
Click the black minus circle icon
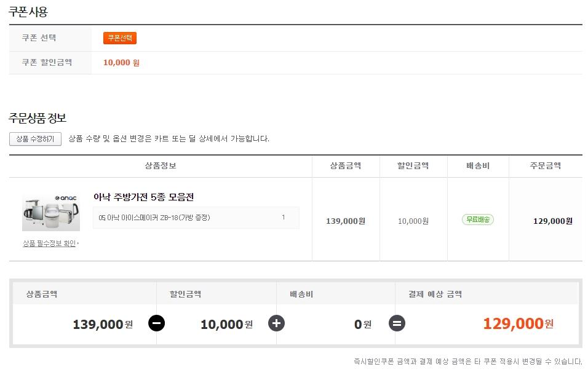157,323
